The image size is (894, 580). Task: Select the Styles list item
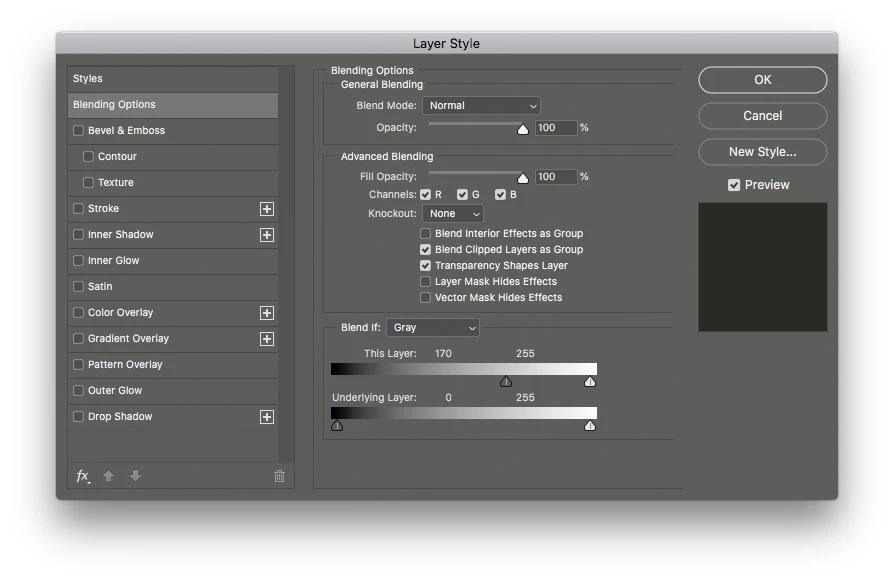click(173, 79)
